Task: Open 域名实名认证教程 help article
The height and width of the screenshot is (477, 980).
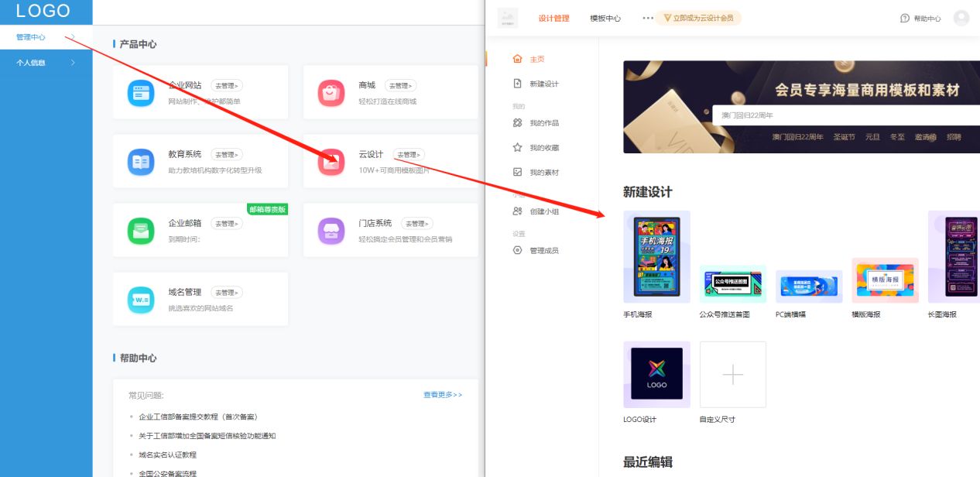Action: pos(167,455)
